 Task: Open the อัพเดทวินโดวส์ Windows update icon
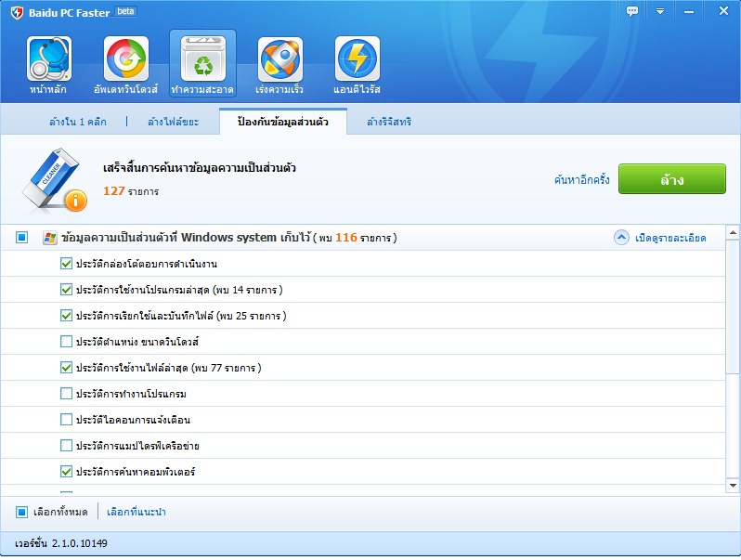click(125, 59)
